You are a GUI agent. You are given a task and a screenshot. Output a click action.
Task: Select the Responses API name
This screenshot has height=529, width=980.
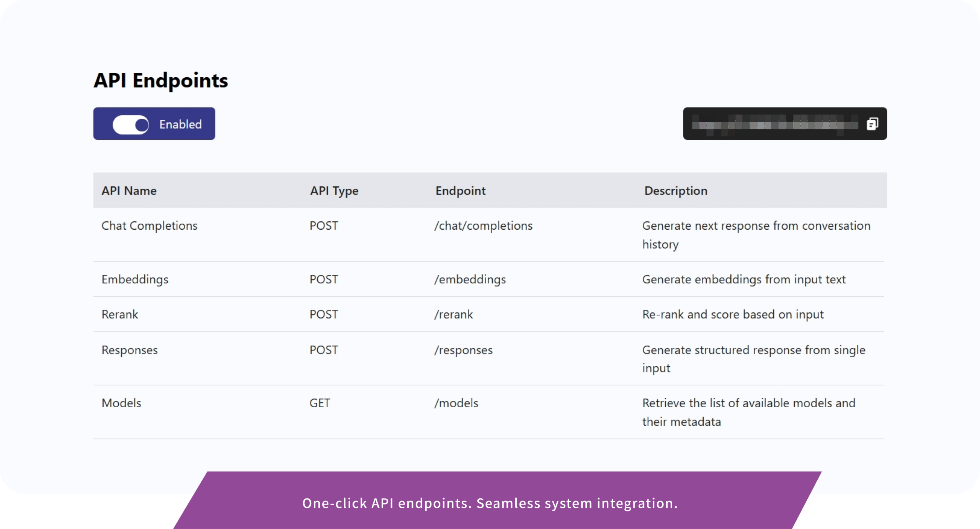coord(129,350)
